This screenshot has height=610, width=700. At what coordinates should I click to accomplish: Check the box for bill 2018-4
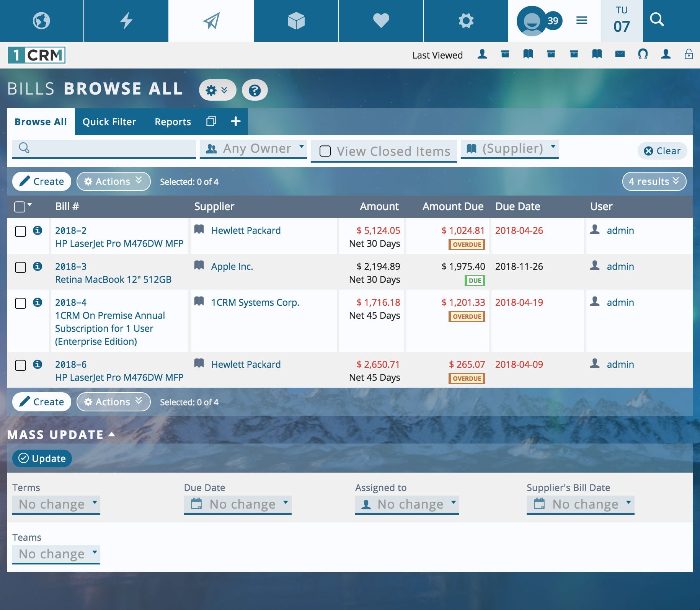click(20, 303)
